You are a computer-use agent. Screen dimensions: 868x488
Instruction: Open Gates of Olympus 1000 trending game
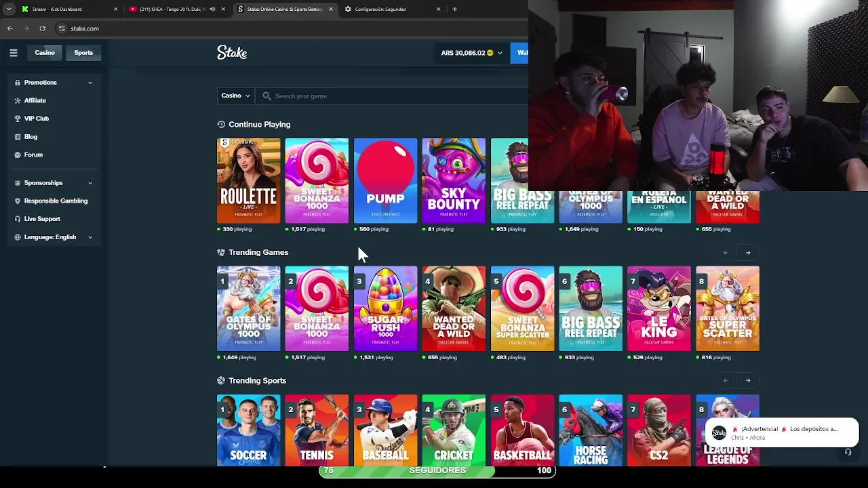(248, 309)
